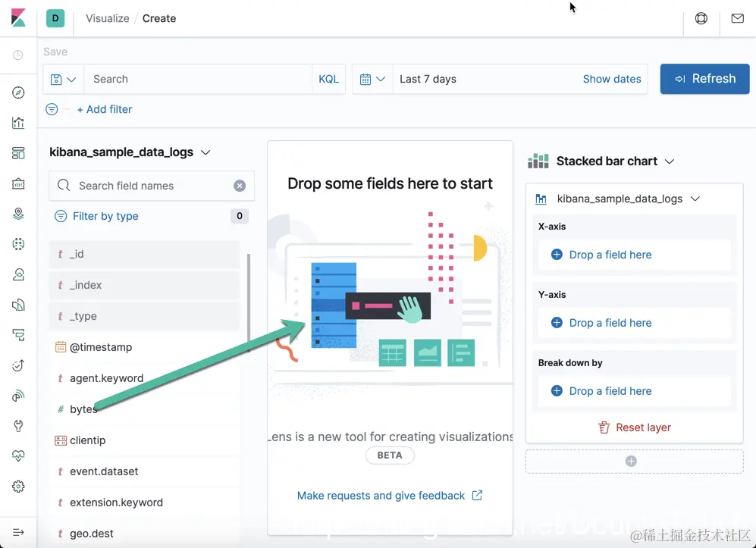Open the mail newsfeed icon

pos(737,18)
